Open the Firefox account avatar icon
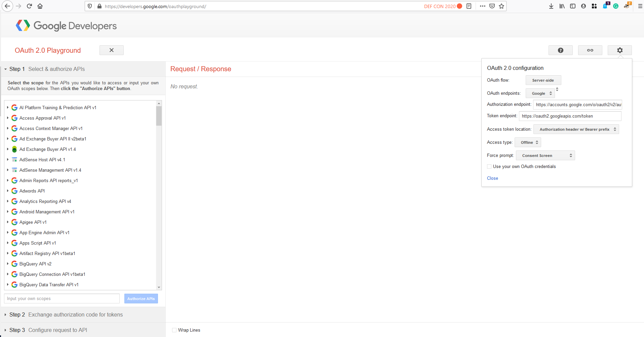This screenshot has width=644, height=337. pos(583,6)
